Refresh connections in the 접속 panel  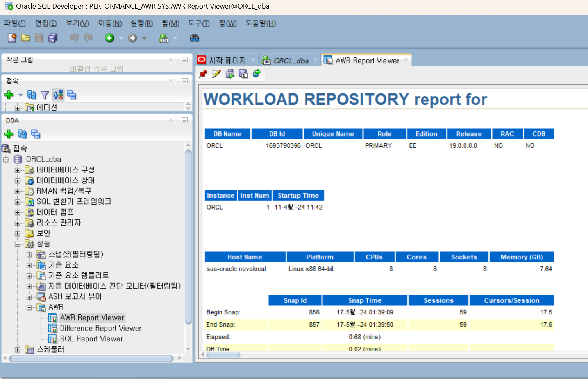pyautogui.click(x=32, y=95)
